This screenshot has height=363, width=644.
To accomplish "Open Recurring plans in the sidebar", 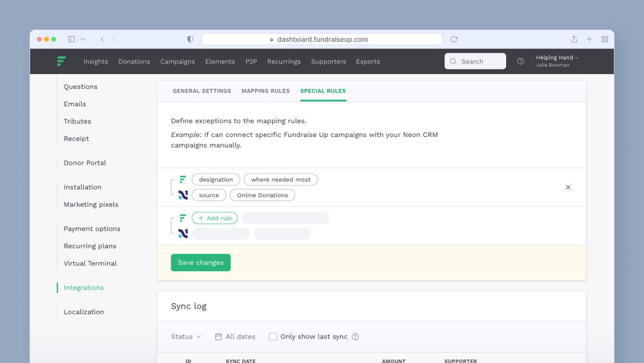I will click(90, 246).
